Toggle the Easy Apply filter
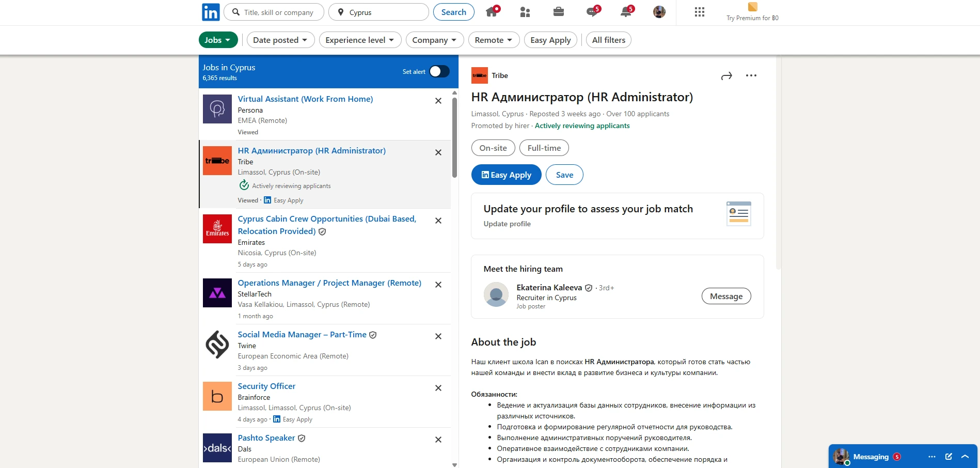This screenshot has width=980, height=468. pos(550,40)
